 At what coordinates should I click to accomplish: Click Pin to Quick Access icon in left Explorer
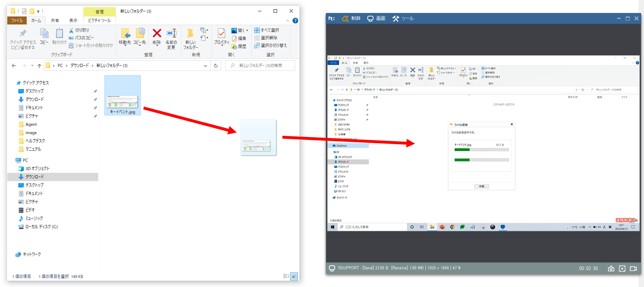(23, 33)
